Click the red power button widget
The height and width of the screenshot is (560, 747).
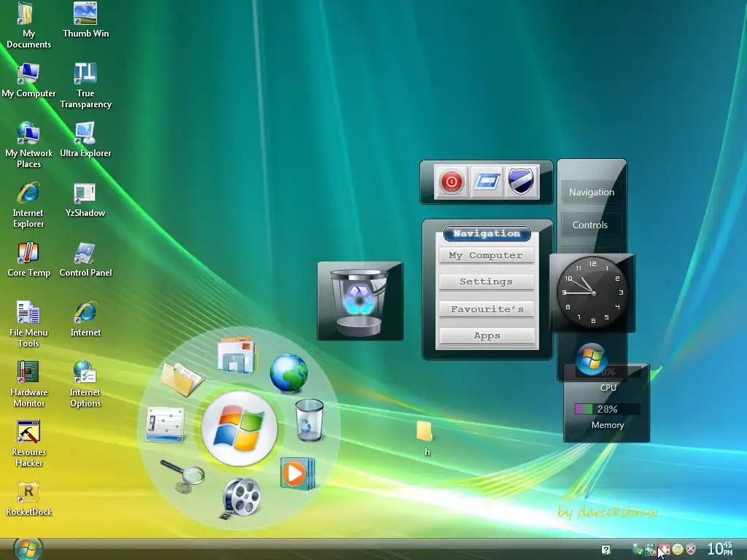(x=452, y=182)
